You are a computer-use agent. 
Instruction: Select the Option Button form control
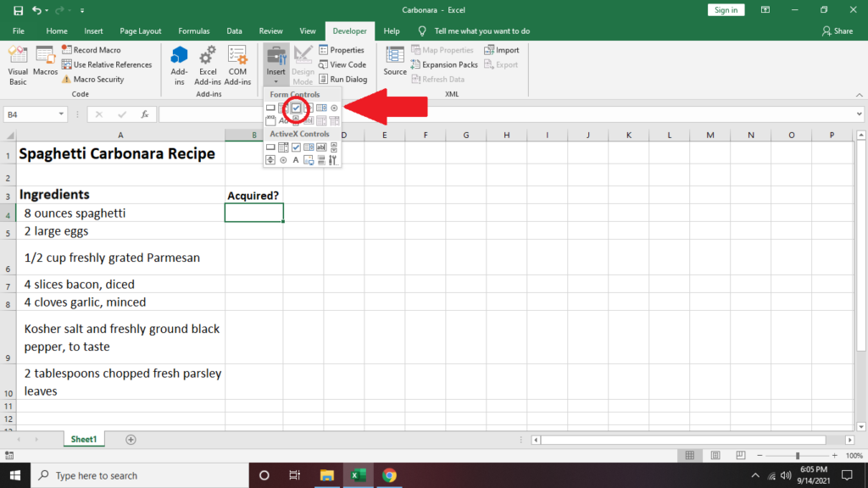[334, 108]
